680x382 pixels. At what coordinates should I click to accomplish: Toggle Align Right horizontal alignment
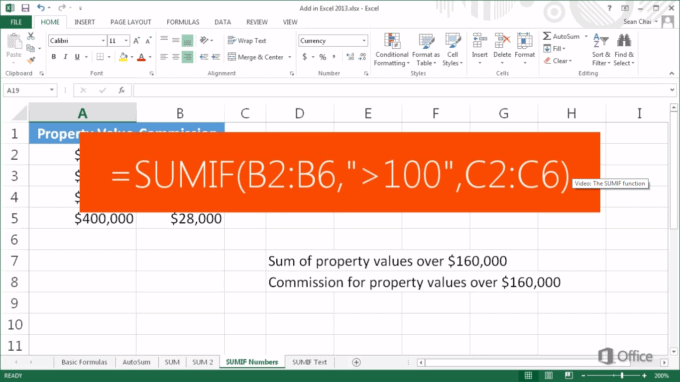click(187, 57)
